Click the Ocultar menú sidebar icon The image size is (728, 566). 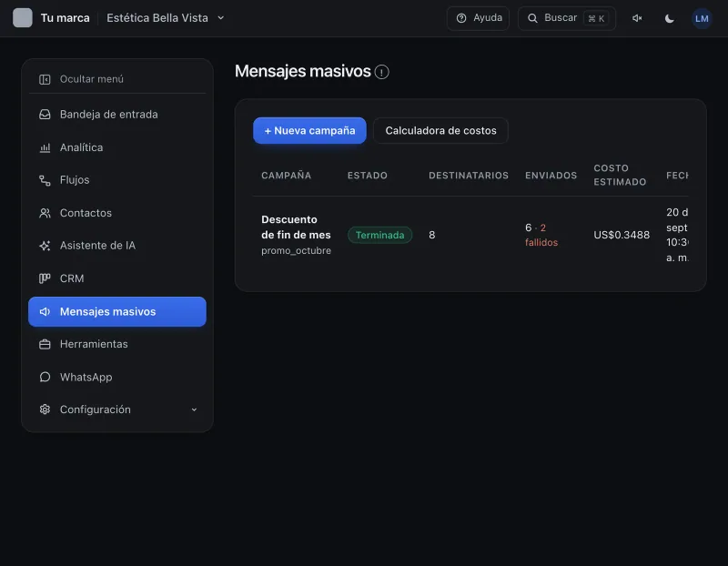click(45, 79)
